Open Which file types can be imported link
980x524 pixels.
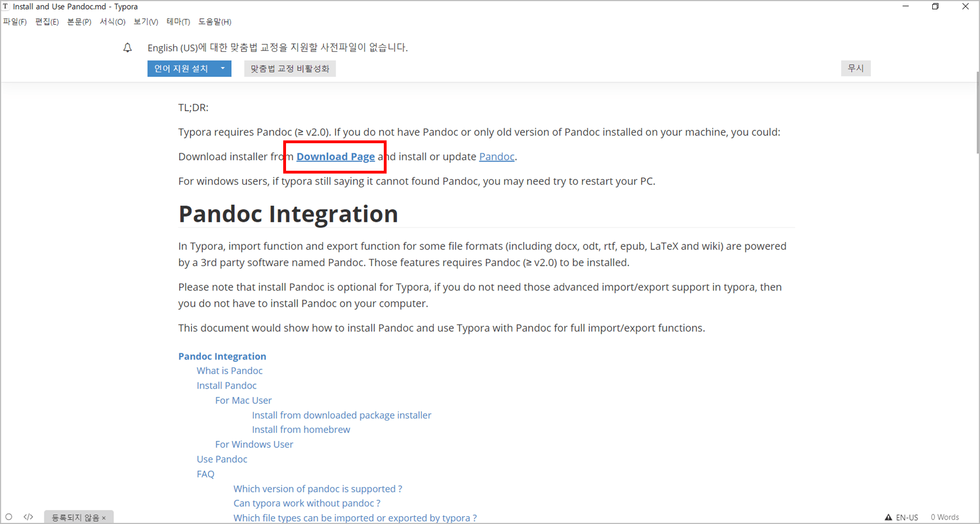tap(355, 518)
